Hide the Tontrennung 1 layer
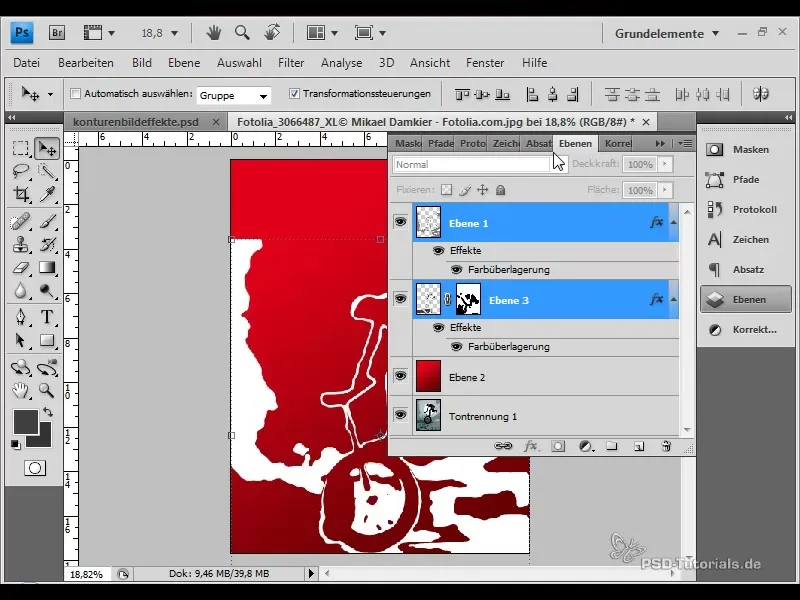Screen dimensions: 800x600 point(401,415)
